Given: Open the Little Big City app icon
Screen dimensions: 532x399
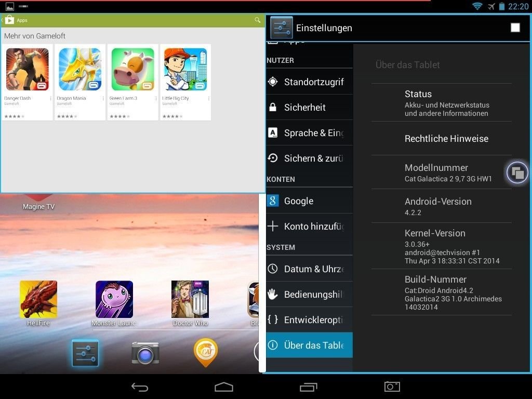Looking at the screenshot, I should pyautogui.click(x=185, y=69).
